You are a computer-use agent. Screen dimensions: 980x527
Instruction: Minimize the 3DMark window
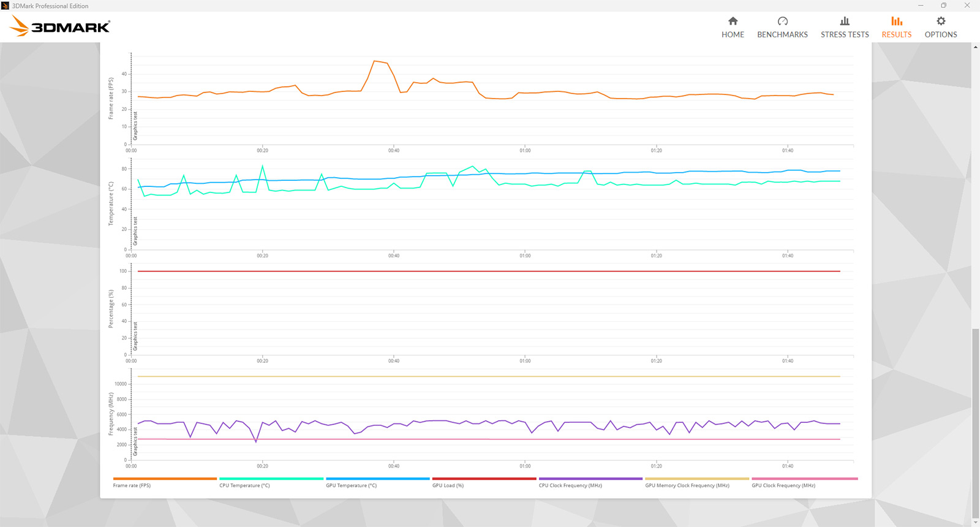(x=921, y=6)
